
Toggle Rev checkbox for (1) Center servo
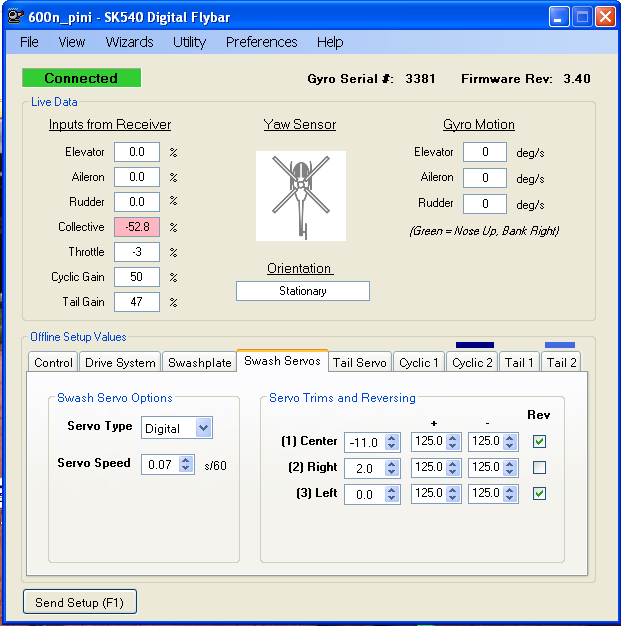[x=539, y=441]
